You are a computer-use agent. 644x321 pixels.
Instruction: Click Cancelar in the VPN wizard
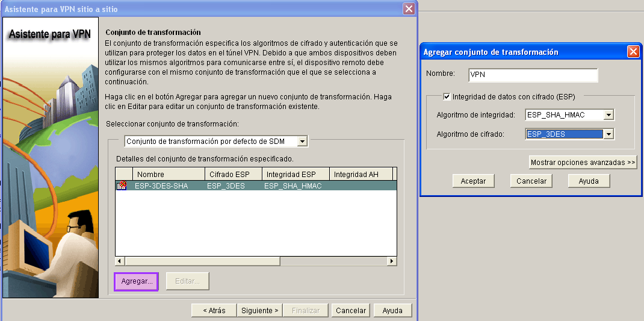coord(351,311)
